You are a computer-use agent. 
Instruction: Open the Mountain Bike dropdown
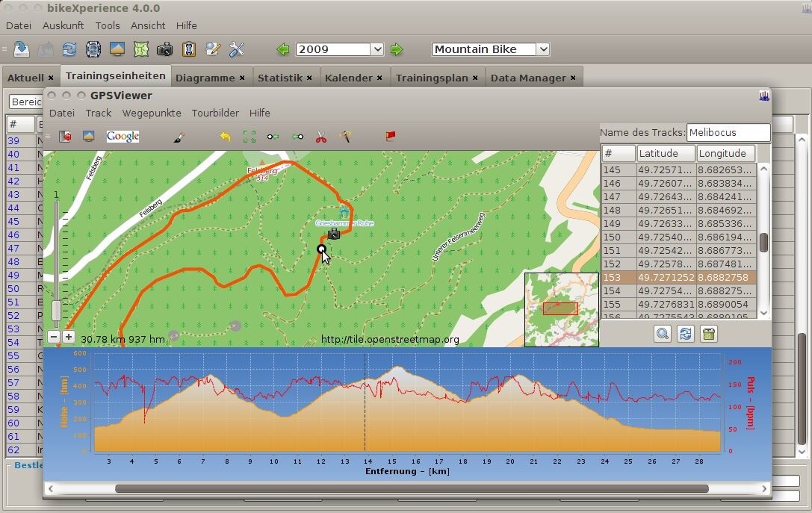click(x=542, y=49)
